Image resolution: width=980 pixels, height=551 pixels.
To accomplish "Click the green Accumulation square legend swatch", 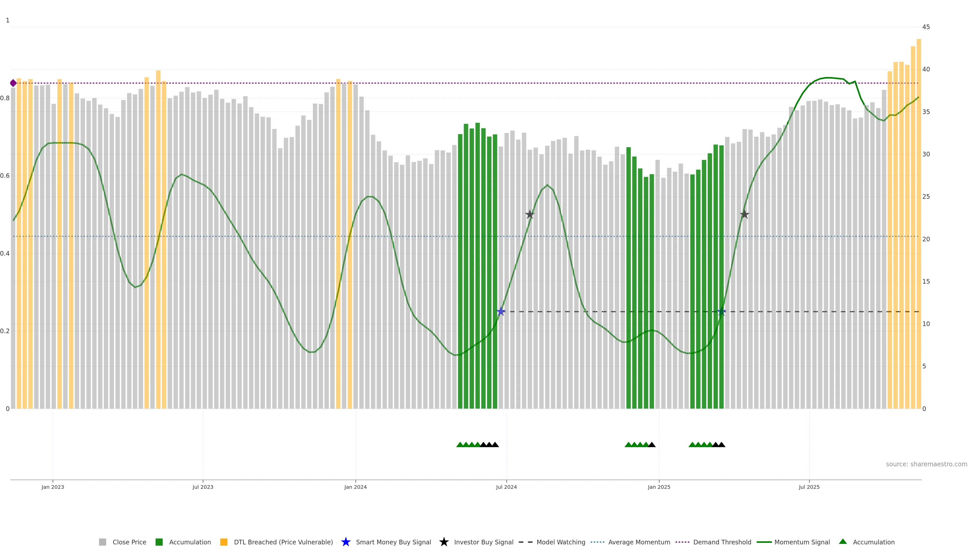I will pyautogui.click(x=159, y=542).
